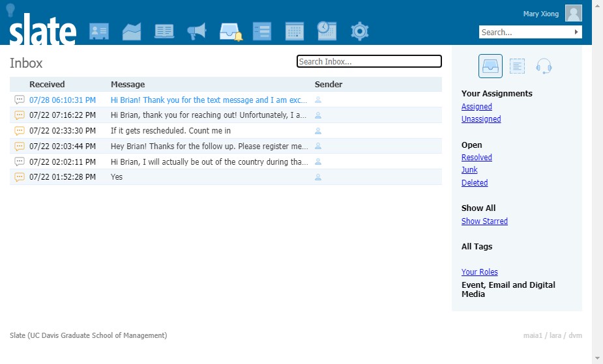
Task: Click chat bubble icon for 07/28 06:10:31 message
Action: tap(19, 100)
